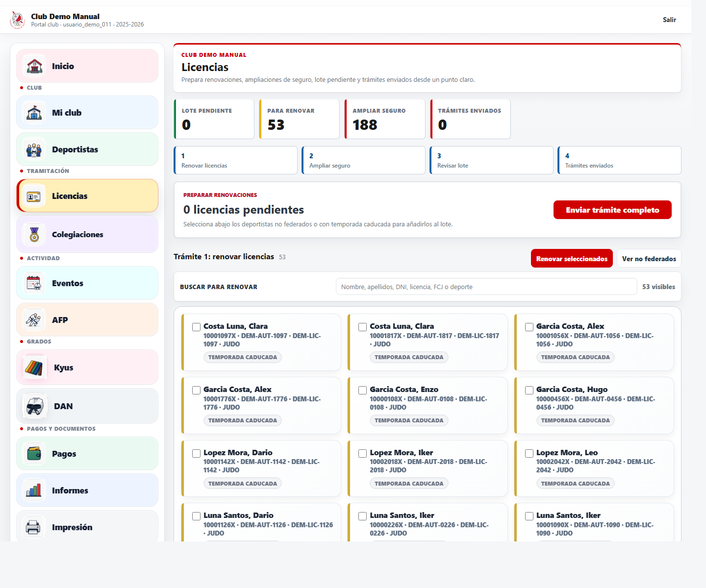
Task: Check the box for Garcia Costa, Enzo
Action: [363, 391]
